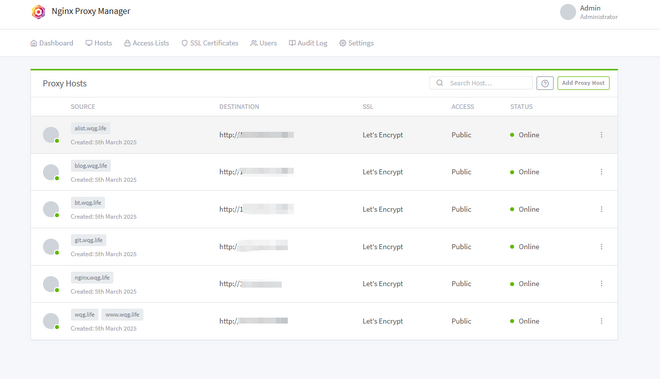The image size is (660, 379).
Task: View the Audit Log
Action: click(x=308, y=43)
